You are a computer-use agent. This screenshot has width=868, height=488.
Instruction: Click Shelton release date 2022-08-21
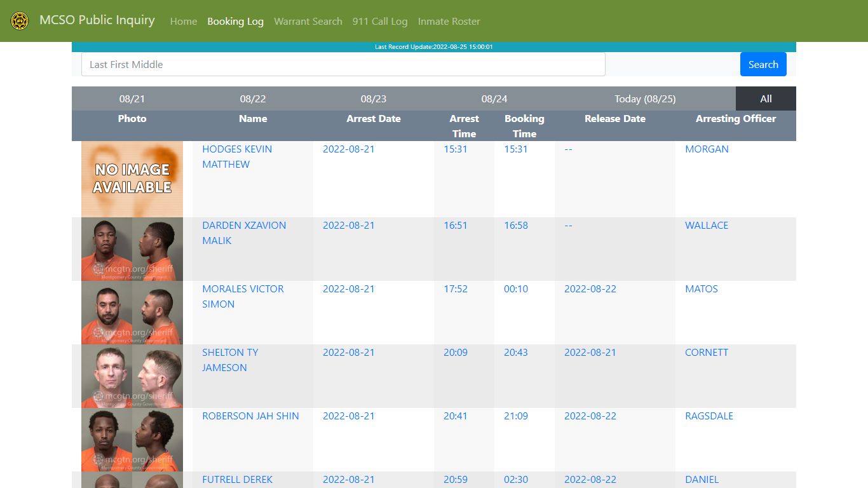point(590,352)
